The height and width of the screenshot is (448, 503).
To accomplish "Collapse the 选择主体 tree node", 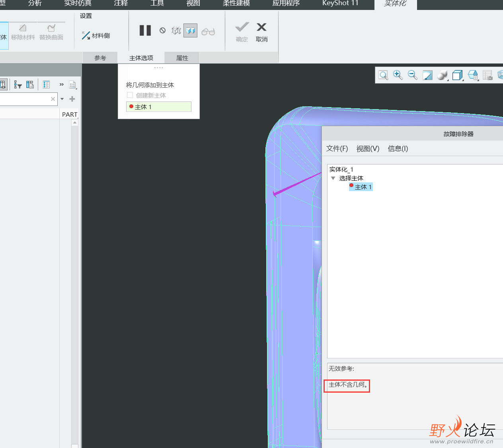I will 333,178.
